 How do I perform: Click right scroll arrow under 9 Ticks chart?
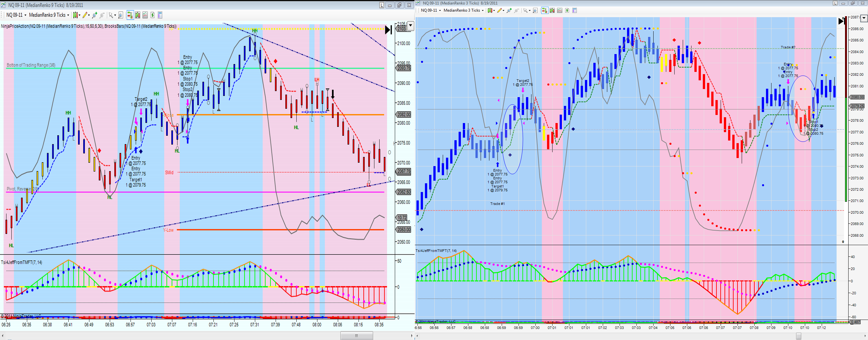411,335
